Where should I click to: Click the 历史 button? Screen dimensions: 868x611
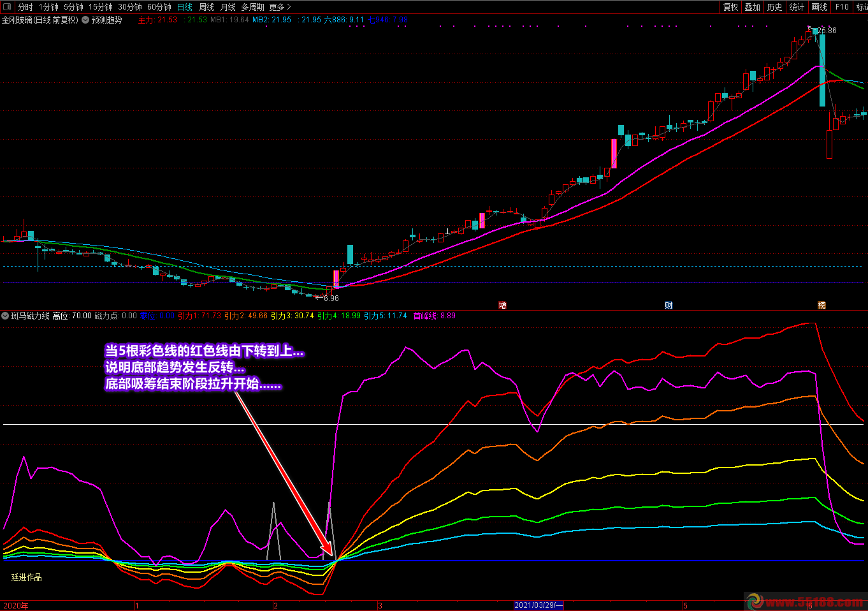(x=774, y=7)
